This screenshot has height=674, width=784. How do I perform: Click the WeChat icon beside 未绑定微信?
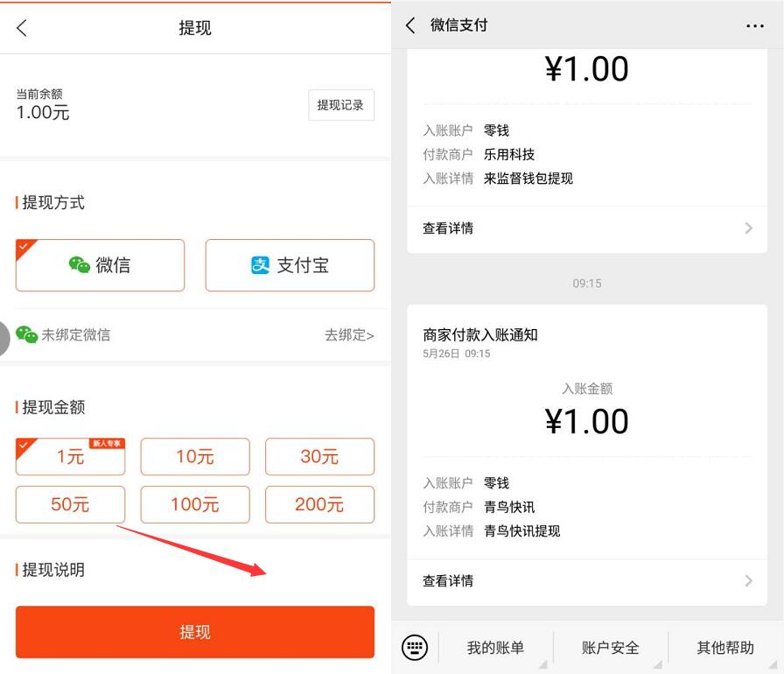coord(26,334)
